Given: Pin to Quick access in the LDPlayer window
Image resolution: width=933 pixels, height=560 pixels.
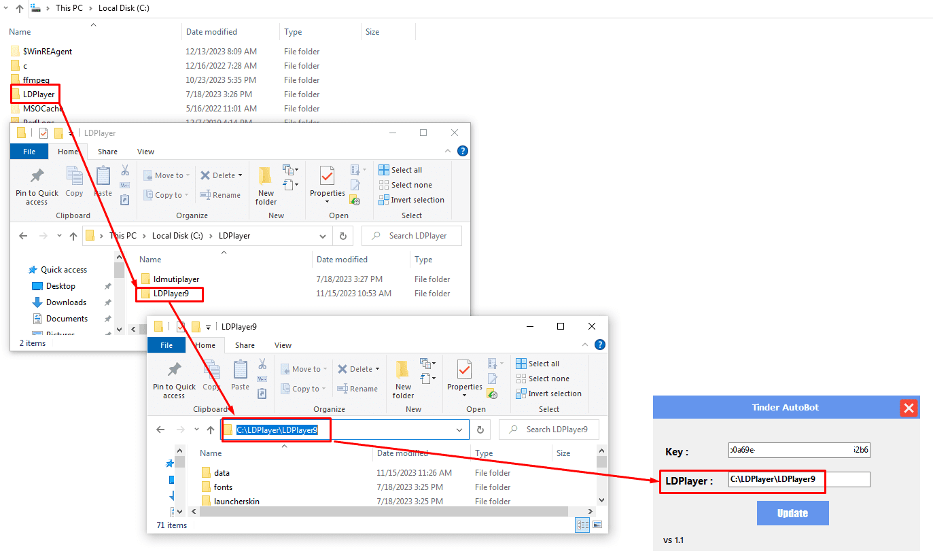Looking at the screenshot, I should pos(37,186).
